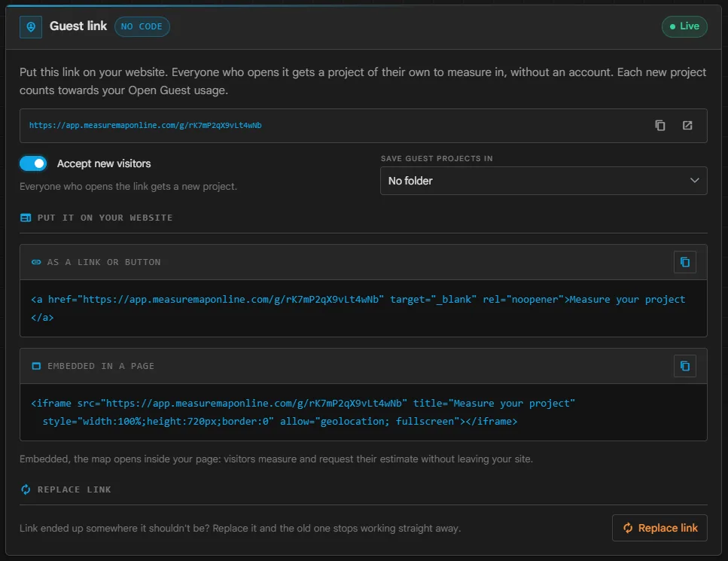The width and height of the screenshot is (728, 561).
Task: Click the AS A LINK OR BUTTON label
Action: (x=104, y=262)
